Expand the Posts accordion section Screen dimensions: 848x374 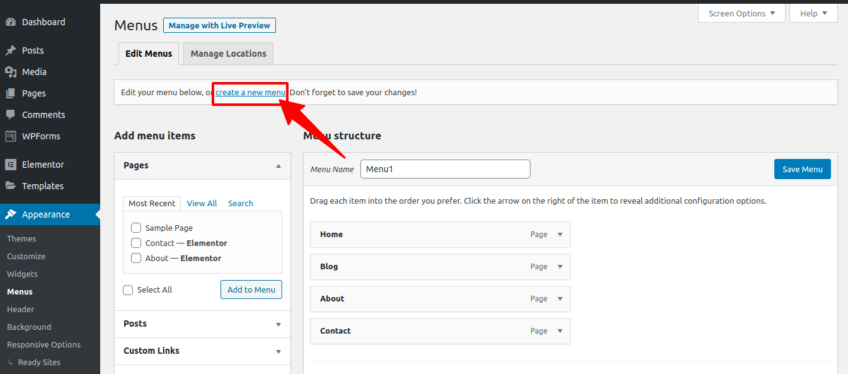(x=202, y=324)
